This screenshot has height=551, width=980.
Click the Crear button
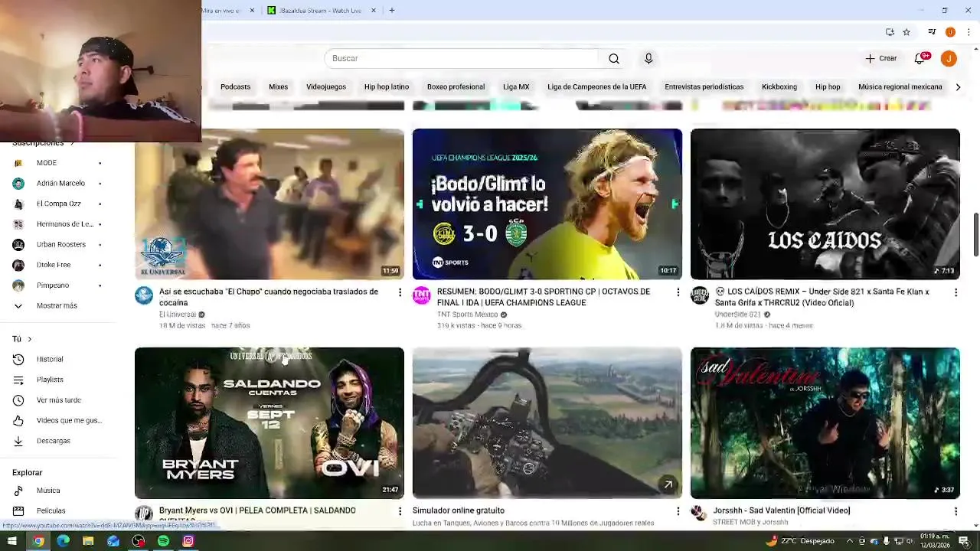(x=881, y=58)
